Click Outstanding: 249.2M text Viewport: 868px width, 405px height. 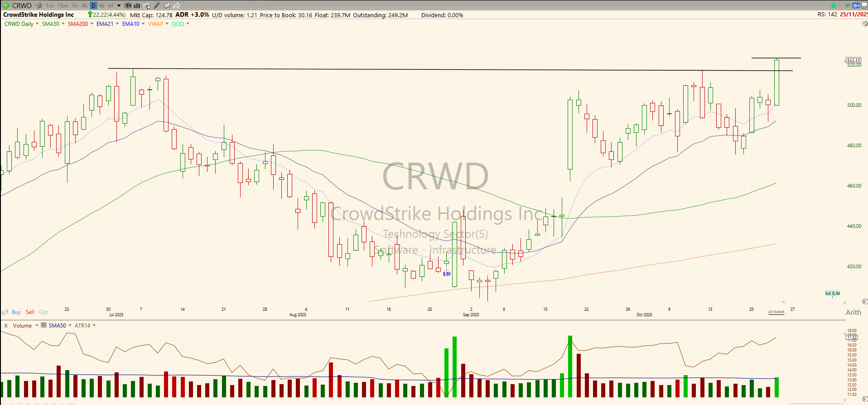[381, 15]
